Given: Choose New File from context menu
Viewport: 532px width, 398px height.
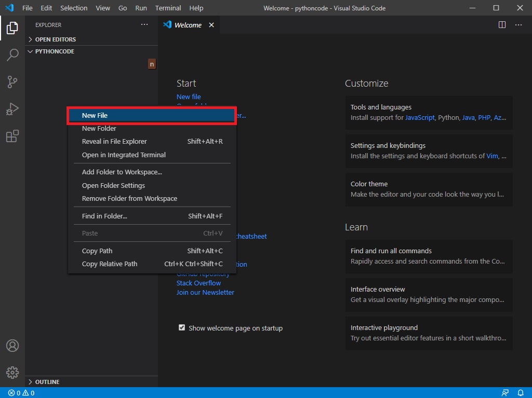Looking at the screenshot, I should [152, 115].
